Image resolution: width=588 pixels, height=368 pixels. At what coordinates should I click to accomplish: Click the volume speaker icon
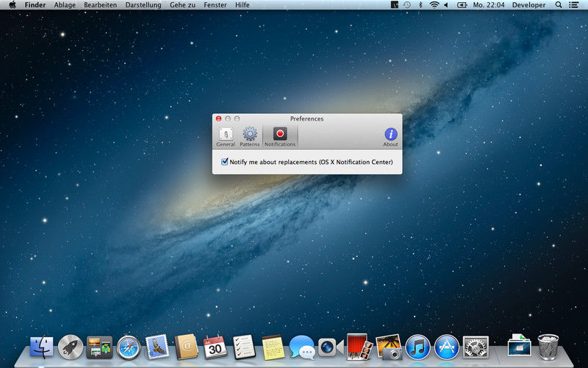tap(446, 5)
